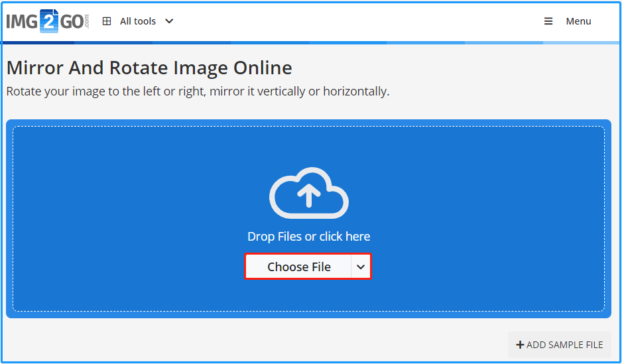Viewport: 622px width, 364px height.
Task: Open the Menu label
Action: click(x=578, y=21)
